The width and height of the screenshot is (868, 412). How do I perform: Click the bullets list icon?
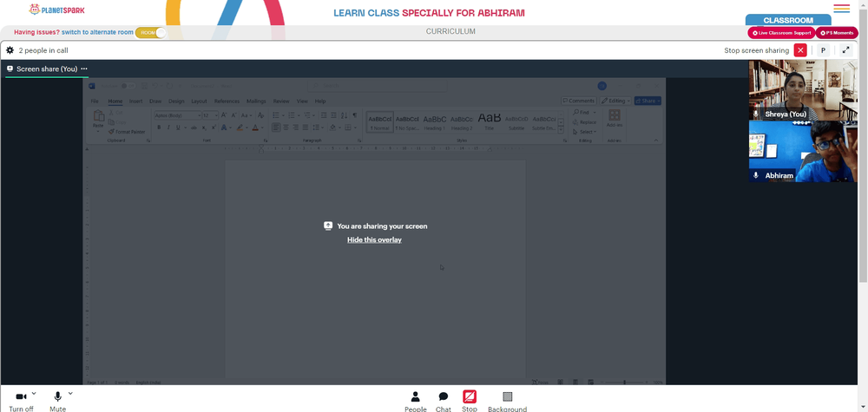[276, 115]
